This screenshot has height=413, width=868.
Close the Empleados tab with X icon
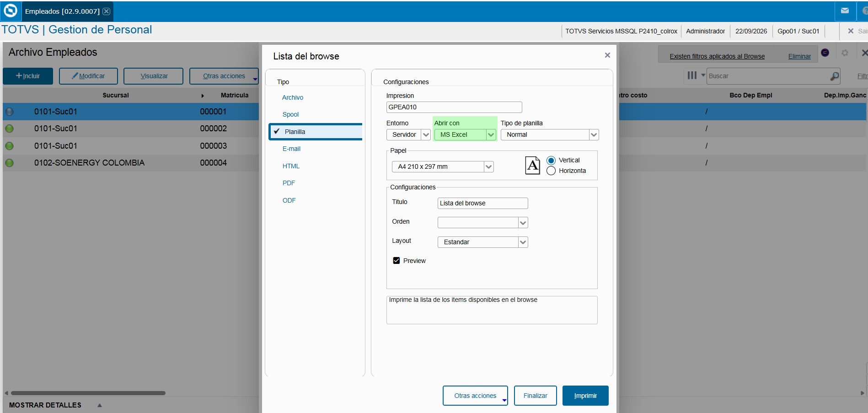pos(106,11)
